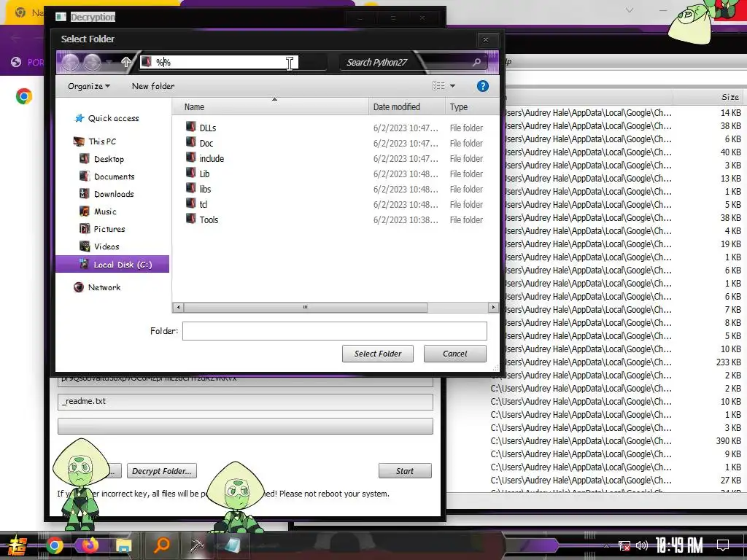
Task: Open Google Chrome from the taskbar
Action: point(54,545)
